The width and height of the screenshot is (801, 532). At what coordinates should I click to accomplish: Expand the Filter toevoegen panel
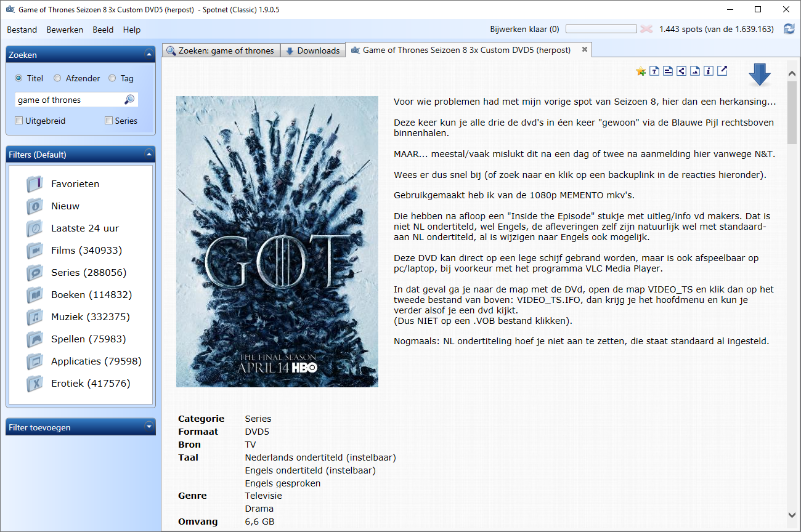(x=148, y=427)
